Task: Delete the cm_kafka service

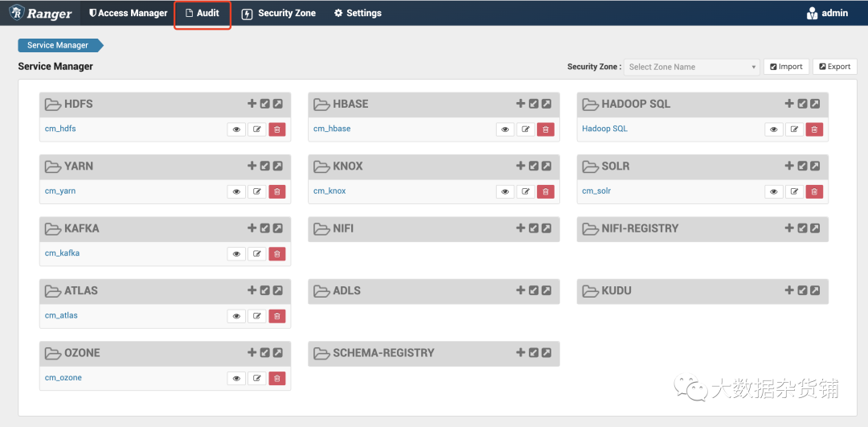Action: (x=277, y=253)
